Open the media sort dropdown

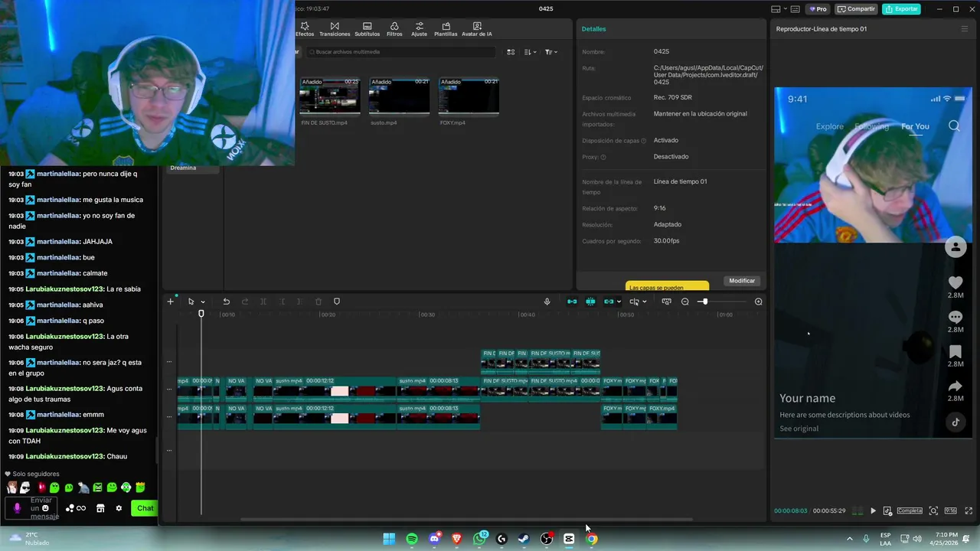pyautogui.click(x=530, y=52)
